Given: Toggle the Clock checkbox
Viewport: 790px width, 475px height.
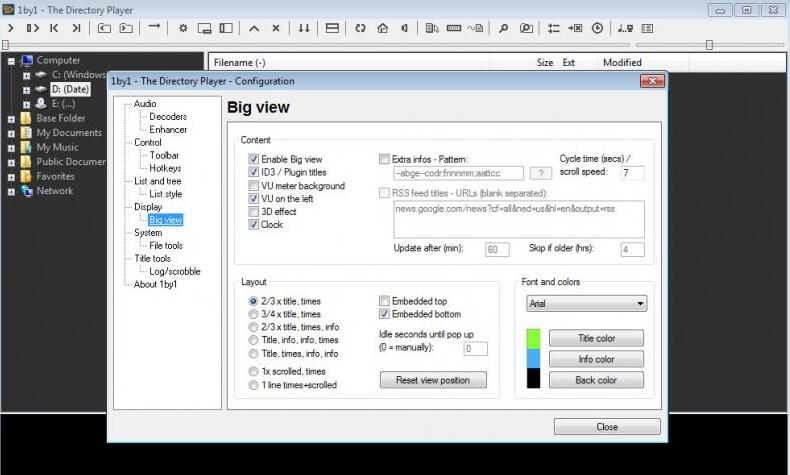Looking at the screenshot, I should pyautogui.click(x=253, y=225).
